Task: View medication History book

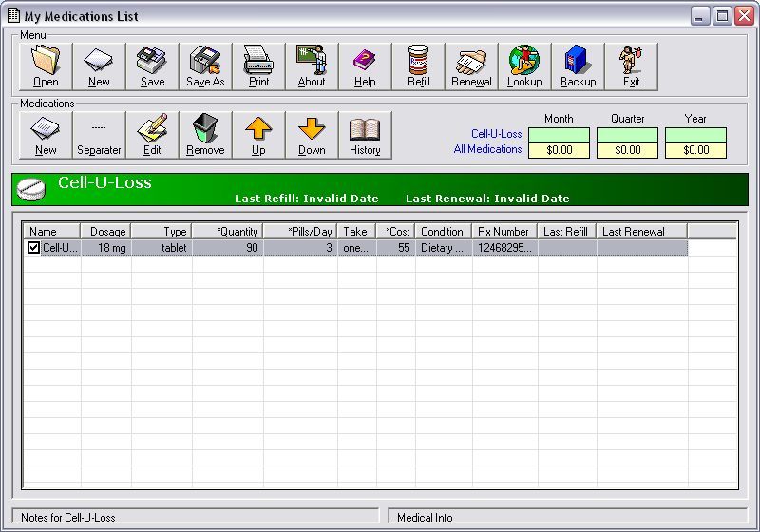Action: pos(366,135)
